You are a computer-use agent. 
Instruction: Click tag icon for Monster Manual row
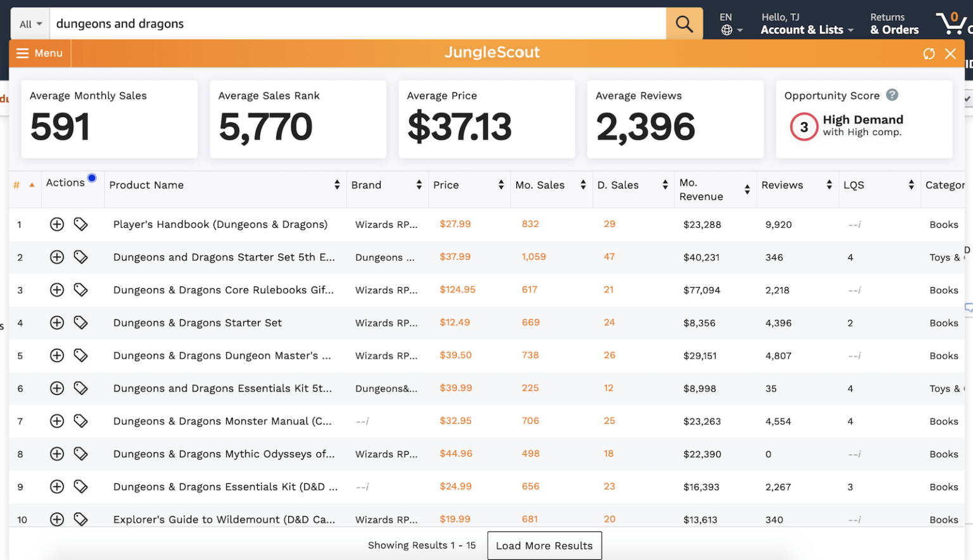coord(80,421)
